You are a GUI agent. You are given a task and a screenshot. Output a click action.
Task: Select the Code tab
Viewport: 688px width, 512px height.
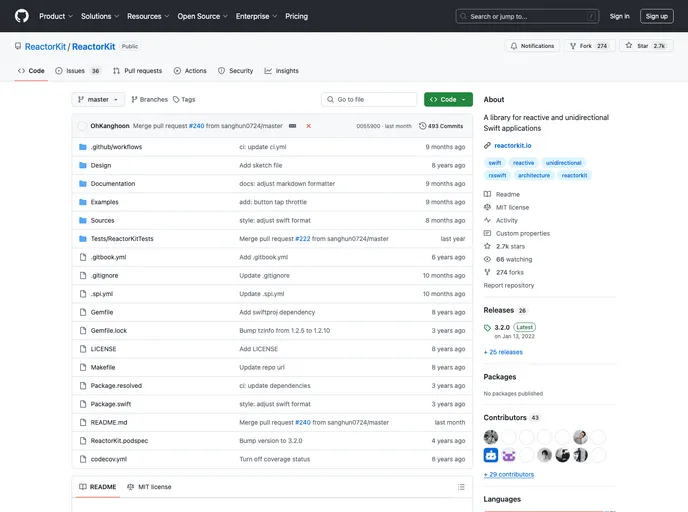coord(31,71)
